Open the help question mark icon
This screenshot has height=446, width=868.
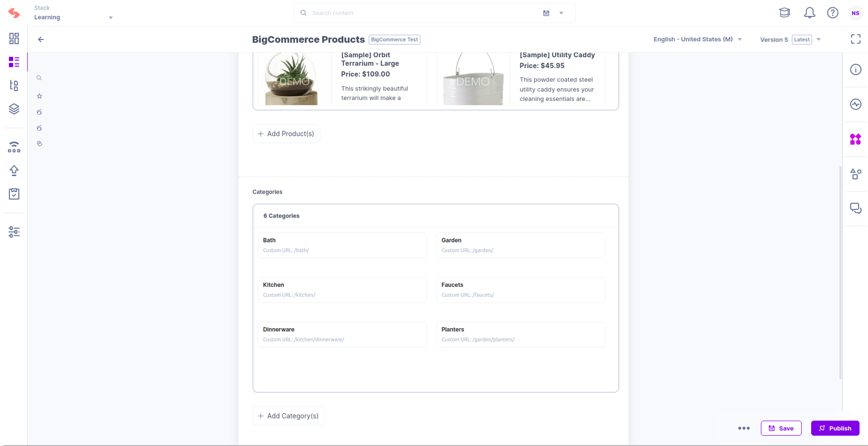click(832, 13)
